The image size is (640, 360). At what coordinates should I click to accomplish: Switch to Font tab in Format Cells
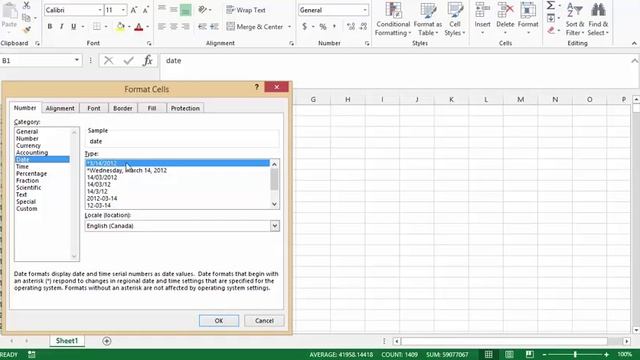pos(93,108)
